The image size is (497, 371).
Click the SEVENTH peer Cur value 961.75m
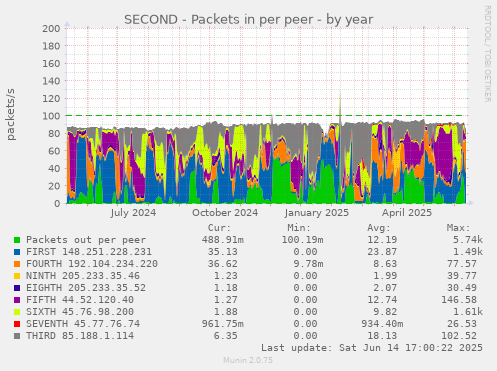pos(222,324)
